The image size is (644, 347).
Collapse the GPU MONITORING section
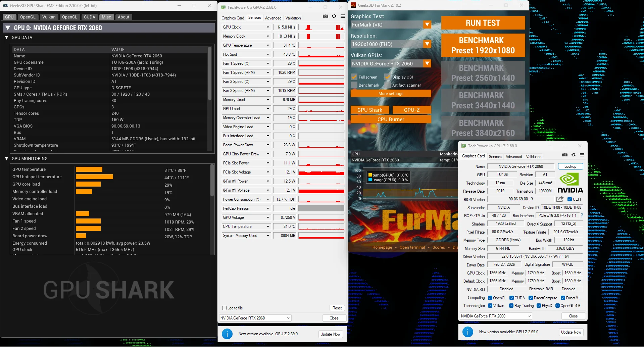coord(7,159)
